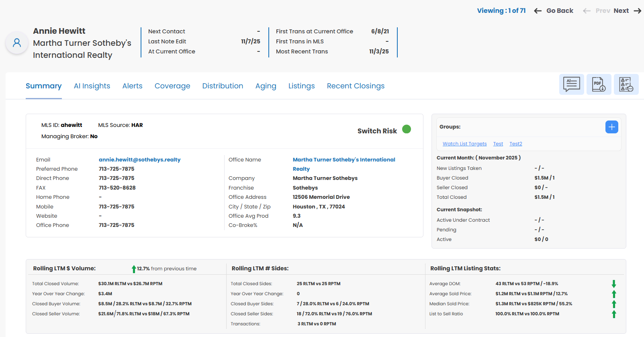
Task: Click Average DOM 43 RLTM value
Action: point(527,284)
